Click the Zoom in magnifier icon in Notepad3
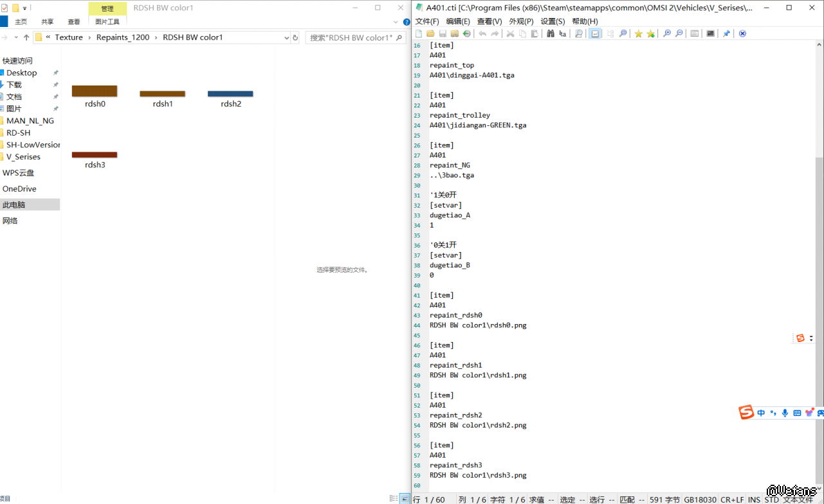Viewport: 824px width, 504px height. (x=666, y=33)
